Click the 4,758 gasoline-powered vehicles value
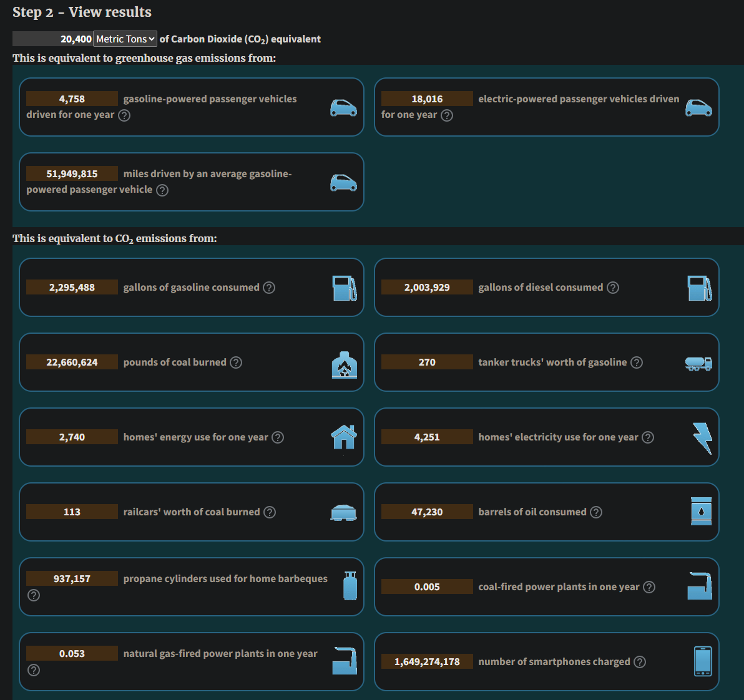Screen dimensions: 744x700 point(72,99)
